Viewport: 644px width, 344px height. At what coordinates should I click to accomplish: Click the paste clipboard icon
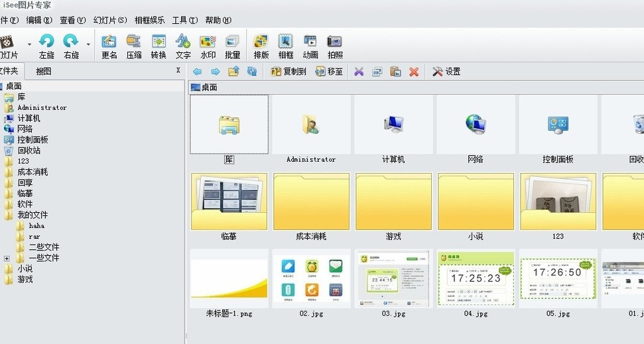(x=395, y=72)
